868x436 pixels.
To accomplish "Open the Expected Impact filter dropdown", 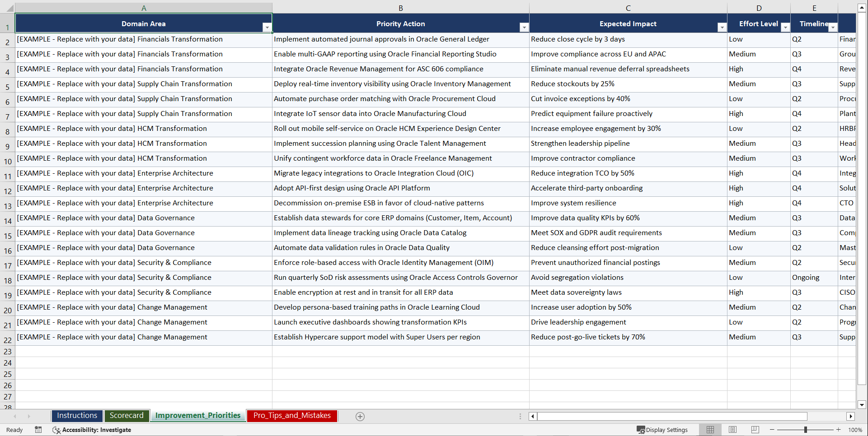I will pyautogui.click(x=721, y=27).
